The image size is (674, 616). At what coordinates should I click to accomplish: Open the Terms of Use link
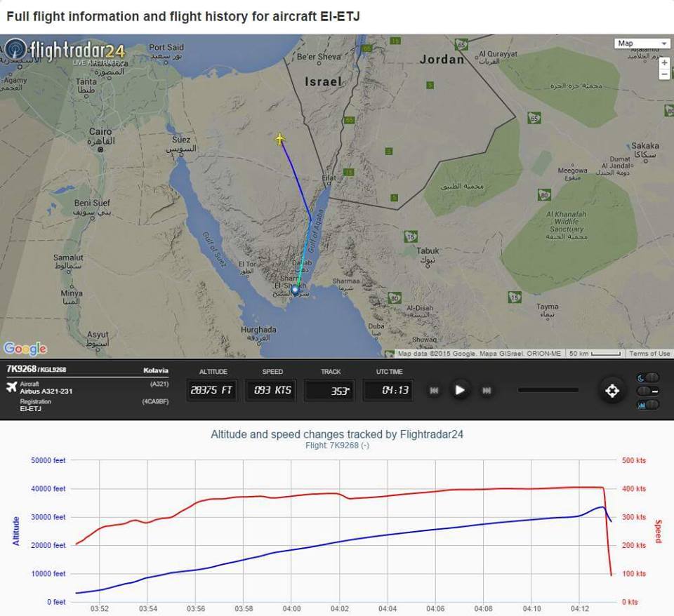tap(649, 354)
